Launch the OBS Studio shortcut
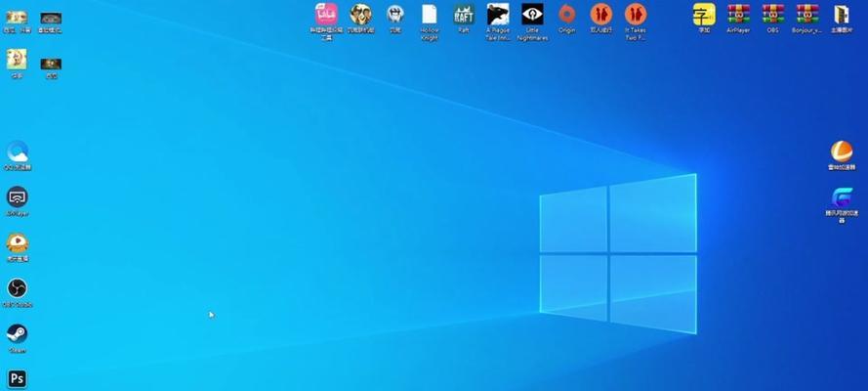The image size is (868, 391). (x=18, y=288)
